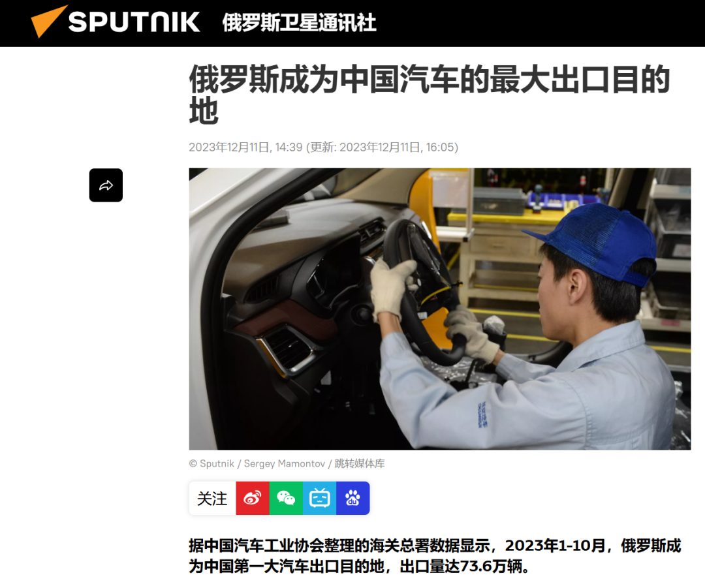
Task: Open the Baidu paw icon
Action: 353,498
